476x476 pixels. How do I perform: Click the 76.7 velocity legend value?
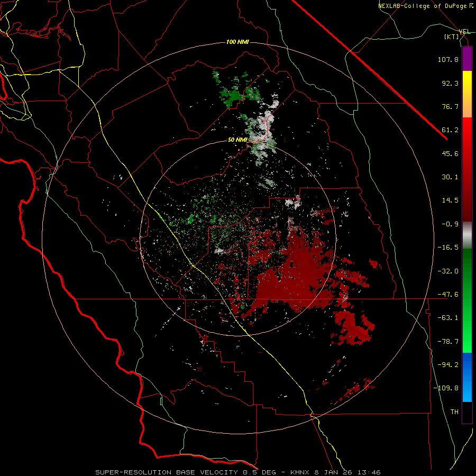[450, 106]
